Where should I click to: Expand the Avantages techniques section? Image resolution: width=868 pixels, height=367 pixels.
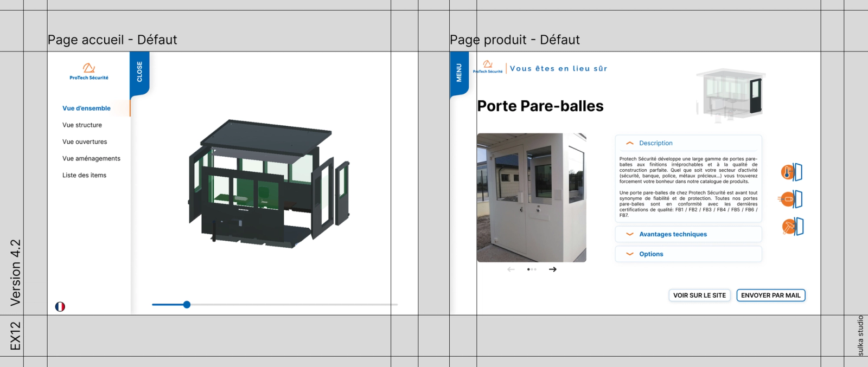pyautogui.click(x=688, y=234)
